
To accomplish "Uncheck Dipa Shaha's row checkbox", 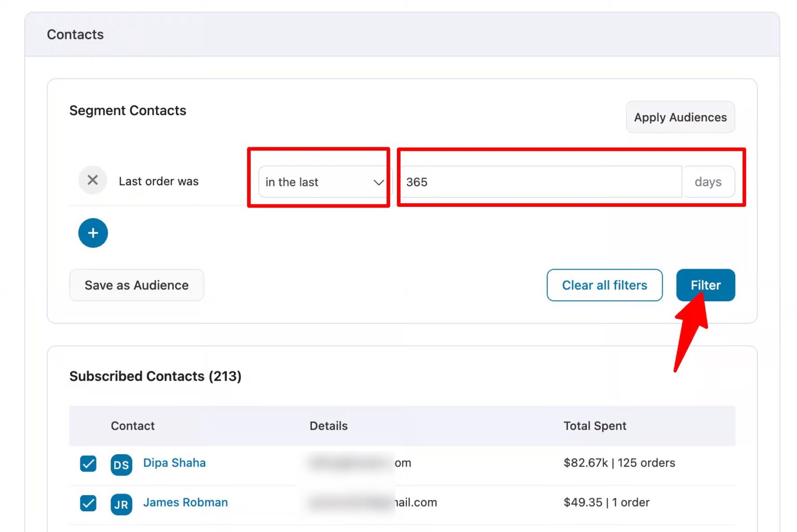I will coord(88,464).
